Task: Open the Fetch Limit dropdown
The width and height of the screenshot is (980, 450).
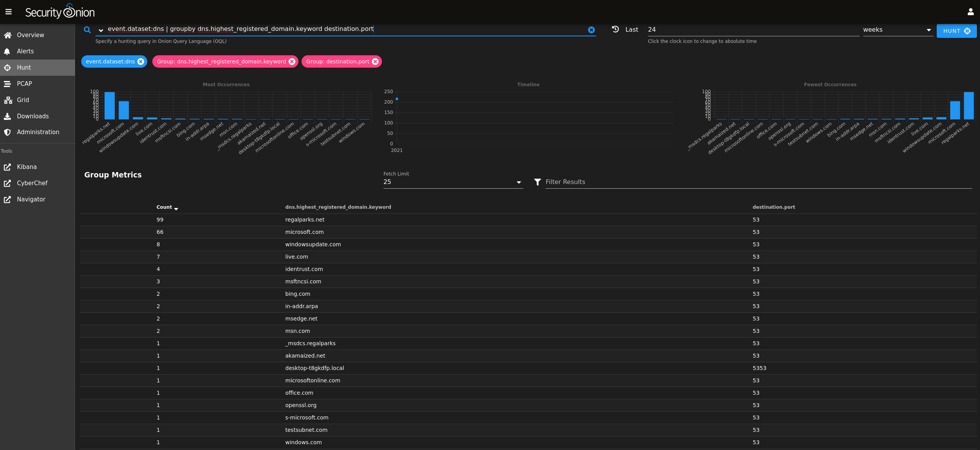Action: tap(453, 182)
